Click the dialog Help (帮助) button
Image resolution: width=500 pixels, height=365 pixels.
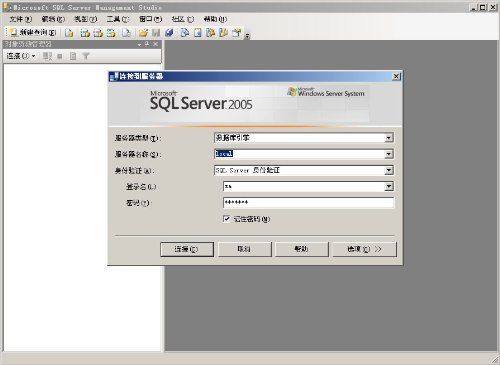coord(302,249)
